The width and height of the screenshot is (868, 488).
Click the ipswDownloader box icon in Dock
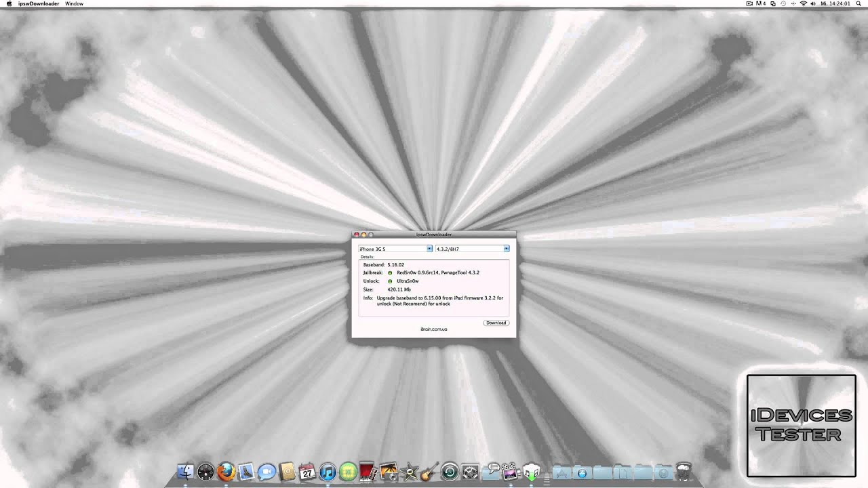click(x=531, y=472)
